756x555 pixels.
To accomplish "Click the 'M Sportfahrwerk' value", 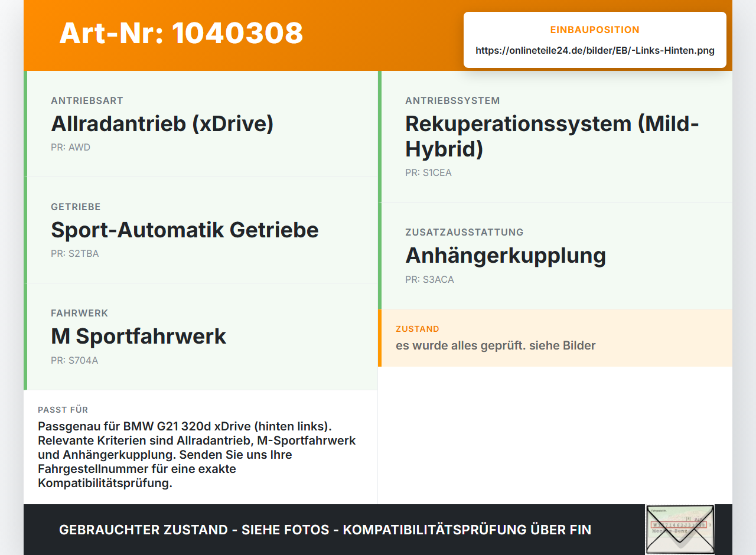I will tap(139, 336).
